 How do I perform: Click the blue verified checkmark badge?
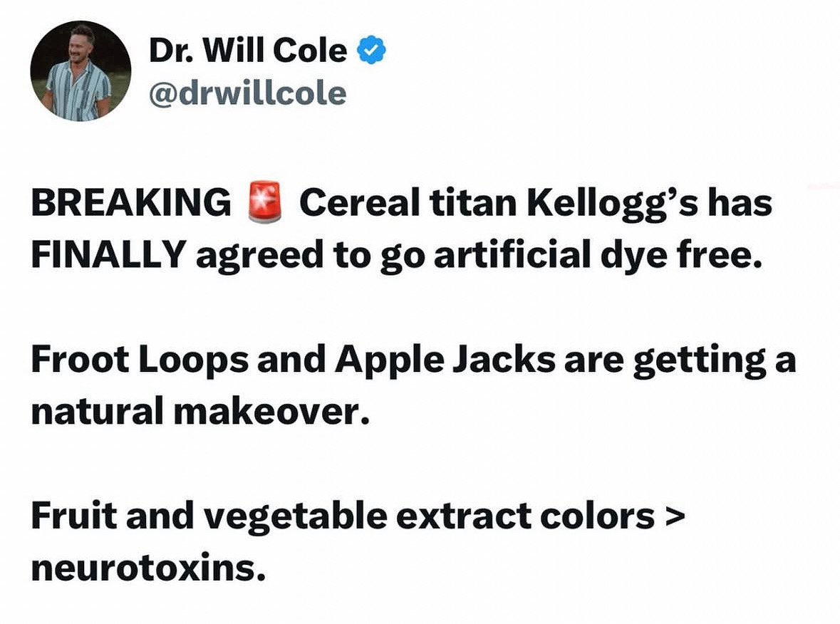371,51
